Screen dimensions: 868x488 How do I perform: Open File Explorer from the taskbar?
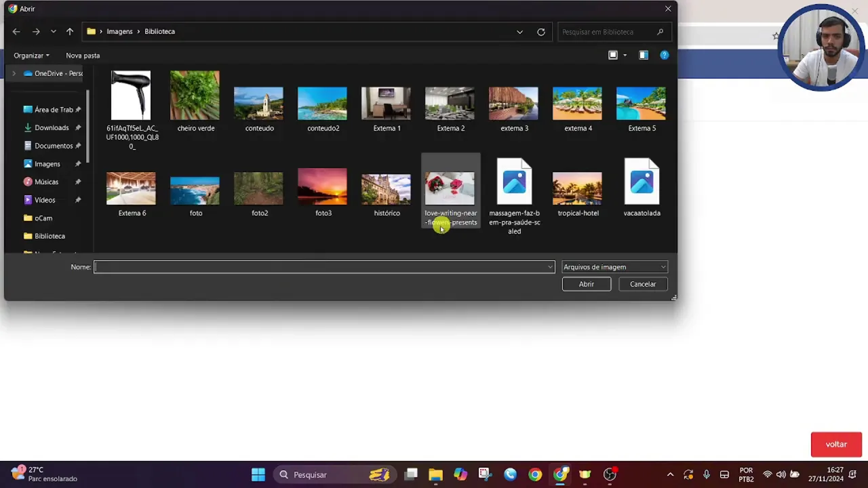pyautogui.click(x=435, y=474)
